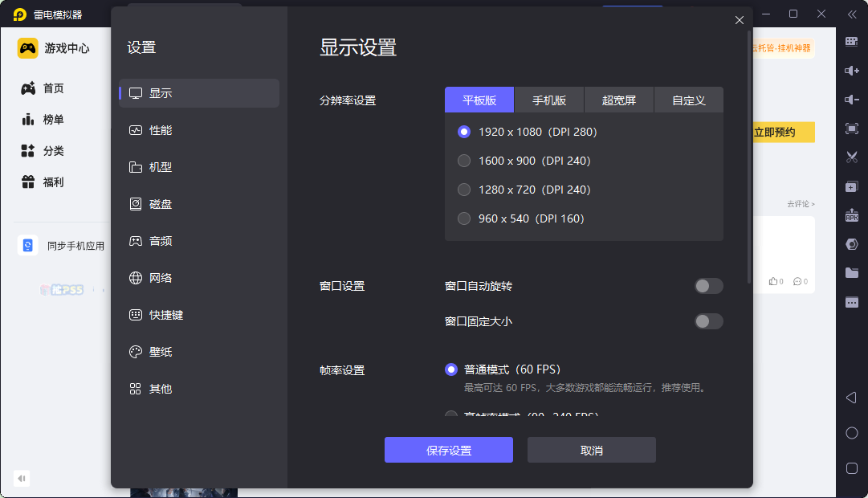Click the full screen icon in the right sidebar
The image size is (868, 498).
pyautogui.click(x=852, y=128)
